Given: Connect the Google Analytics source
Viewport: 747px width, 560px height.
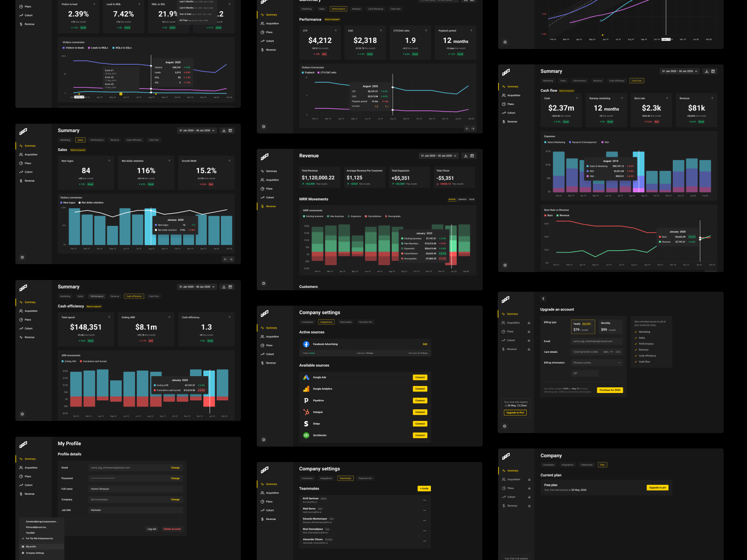Looking at the screenshot, I should [420, 389].
